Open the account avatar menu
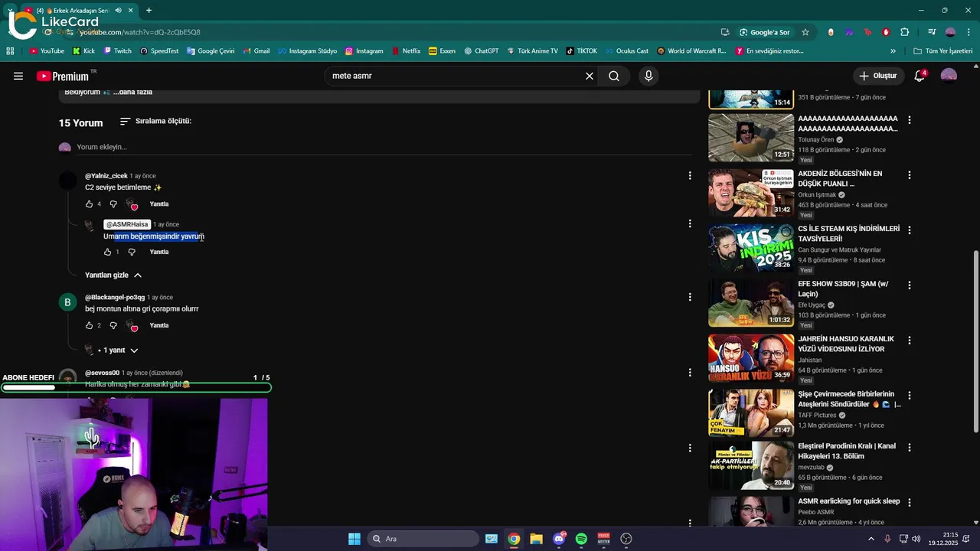Viewport: 980px width, 551px height. tap(949, 76)
